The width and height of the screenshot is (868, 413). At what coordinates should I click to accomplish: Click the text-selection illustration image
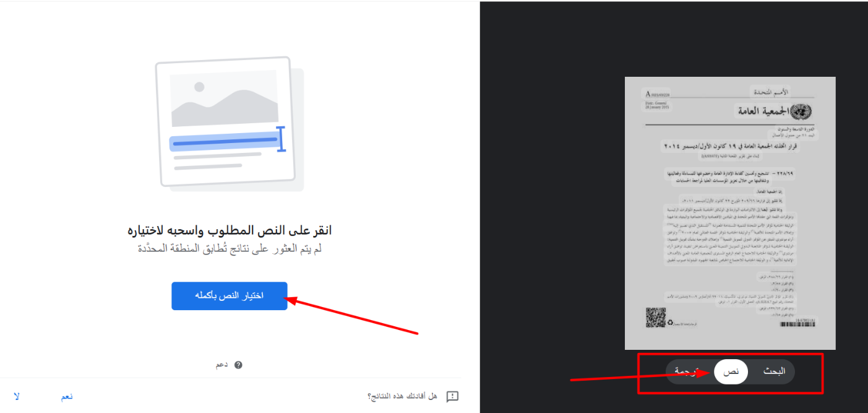point(230,124)
